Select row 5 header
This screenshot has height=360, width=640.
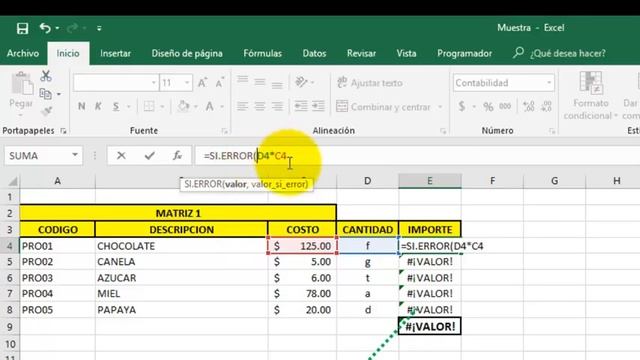click(x=9, y=262)
